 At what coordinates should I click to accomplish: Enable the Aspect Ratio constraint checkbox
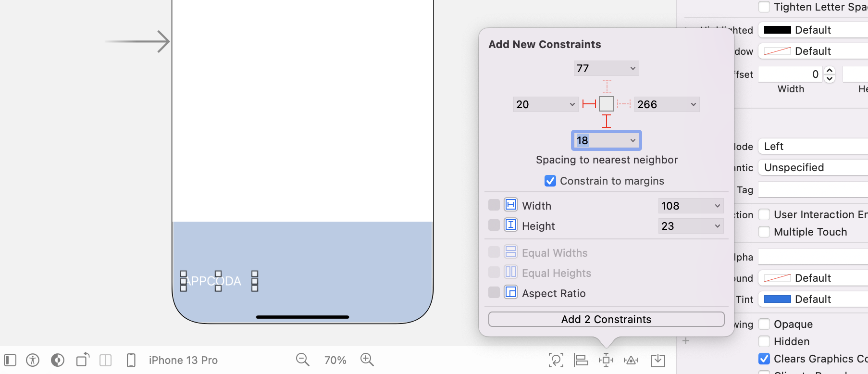pyautogui.click(x=494, y=293)
